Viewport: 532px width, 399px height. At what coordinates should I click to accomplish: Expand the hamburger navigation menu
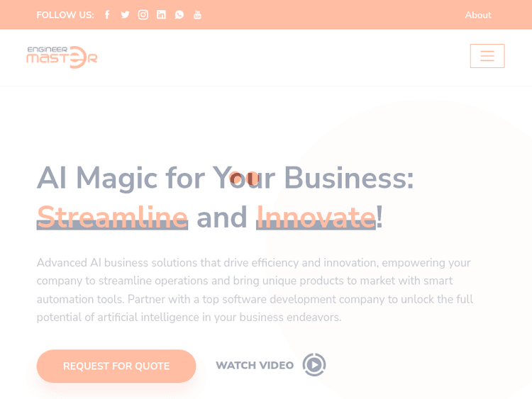(487, 56)
